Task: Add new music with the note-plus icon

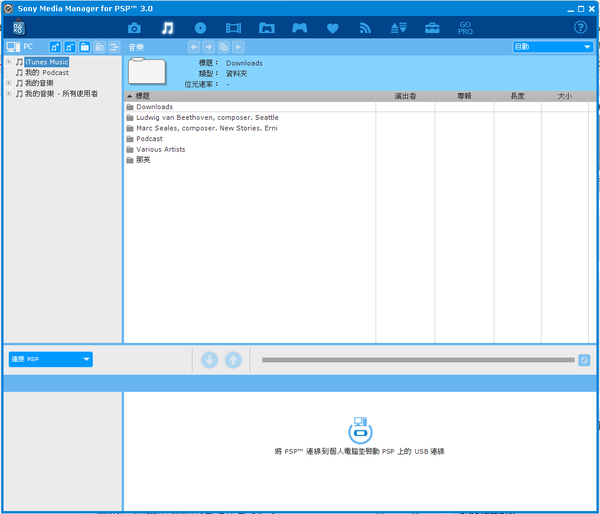Action: pos(55,47)
